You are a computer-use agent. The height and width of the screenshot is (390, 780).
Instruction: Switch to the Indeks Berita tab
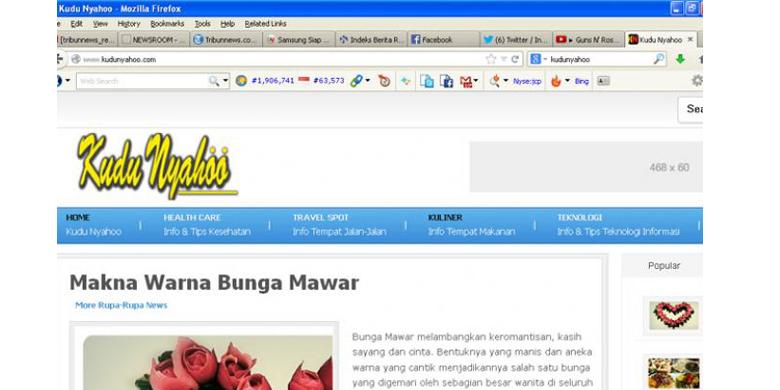pyautogui.click(x=371, y=40)
